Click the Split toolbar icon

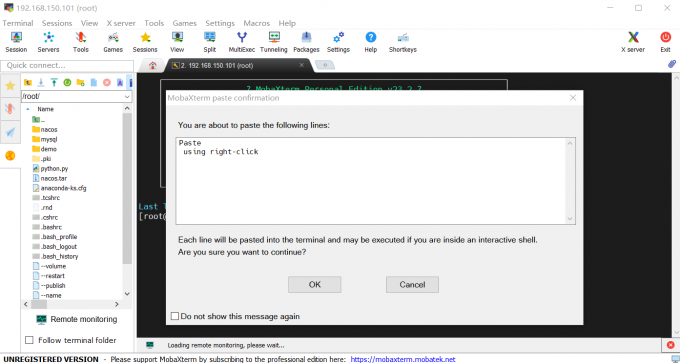pyautogui.click(x=209, y=42)
